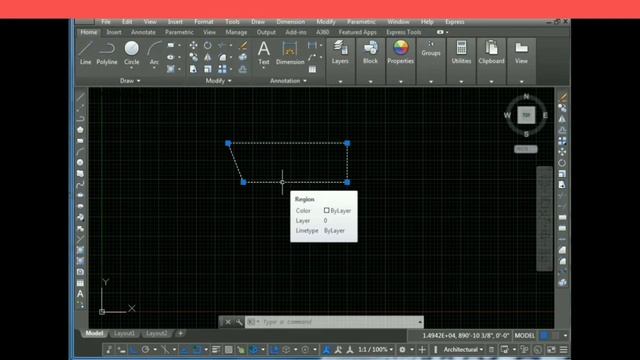The height and width of the screenshot is (360, 640).
Task: Click the Multiline Text 'A' in left toolbar
Action: [x=80, y=294]
